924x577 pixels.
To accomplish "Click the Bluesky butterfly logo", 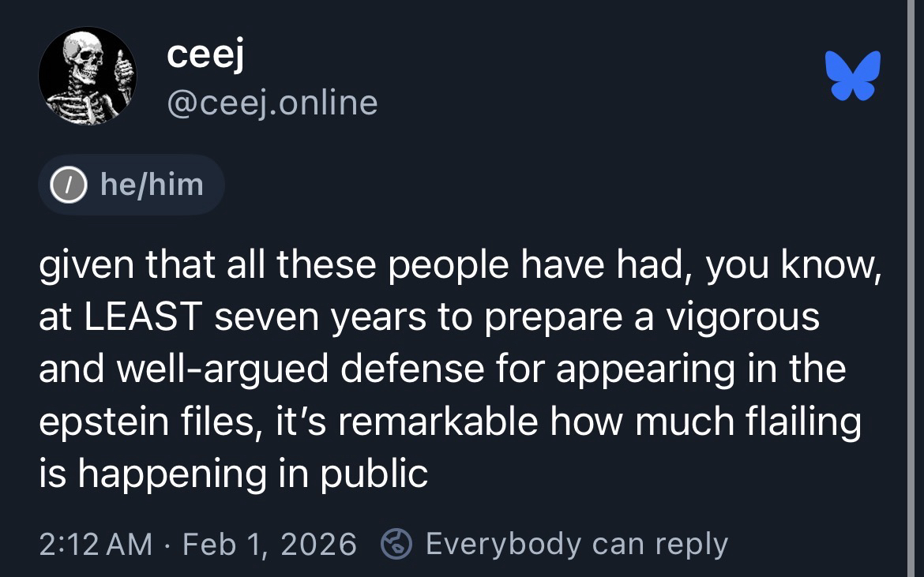I will (x=852, y=76).
